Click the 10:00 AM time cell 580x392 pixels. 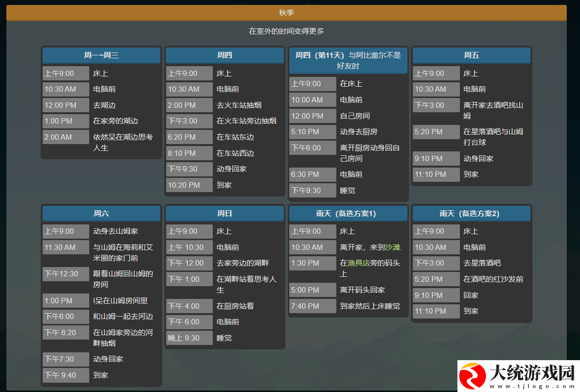click(313, 100)
